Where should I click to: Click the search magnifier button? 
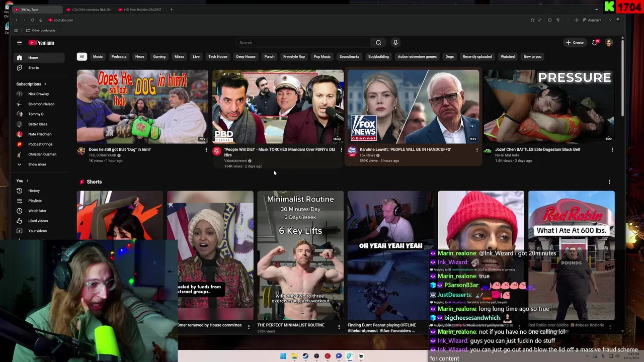click(378, 43)
